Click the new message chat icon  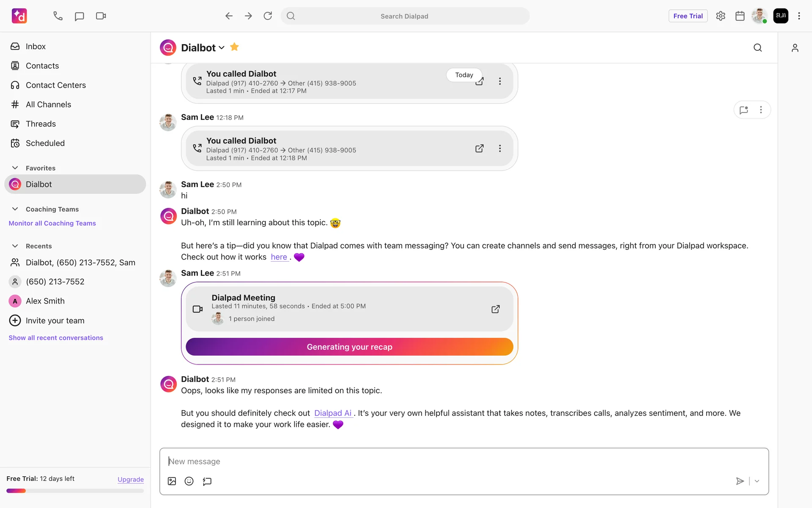pos(80,16)
